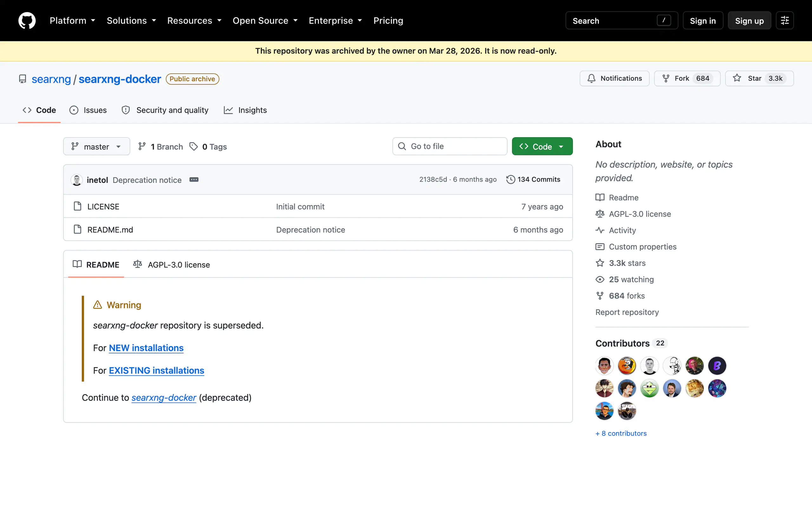Expand the Platform menu
Screen dimensions: 812x508
point(72,21)
